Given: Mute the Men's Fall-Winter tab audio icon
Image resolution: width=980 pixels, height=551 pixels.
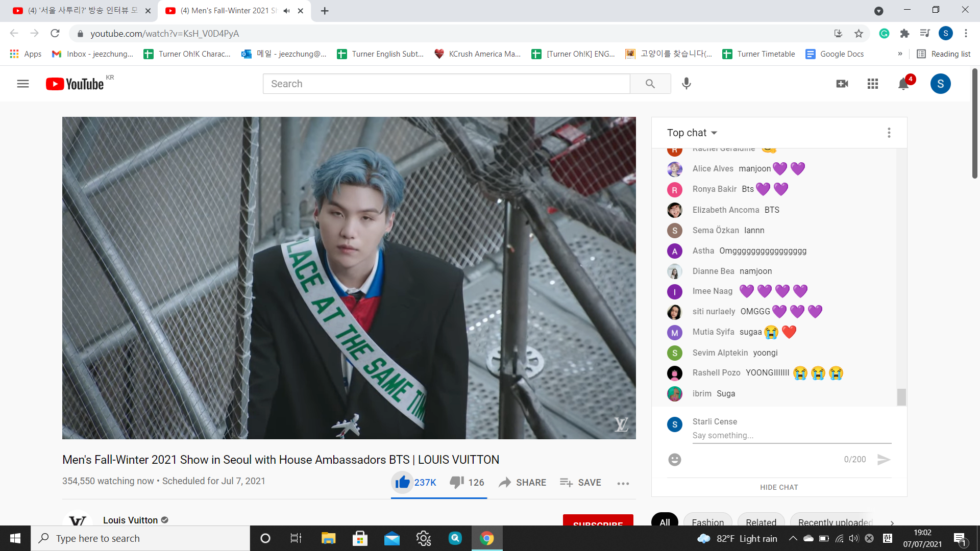Looking at the screenshot, I should point(287,11).
